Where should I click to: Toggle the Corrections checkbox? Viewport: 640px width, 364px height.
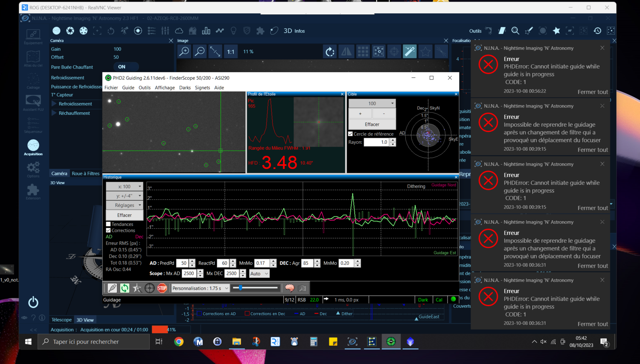point(108,230)
